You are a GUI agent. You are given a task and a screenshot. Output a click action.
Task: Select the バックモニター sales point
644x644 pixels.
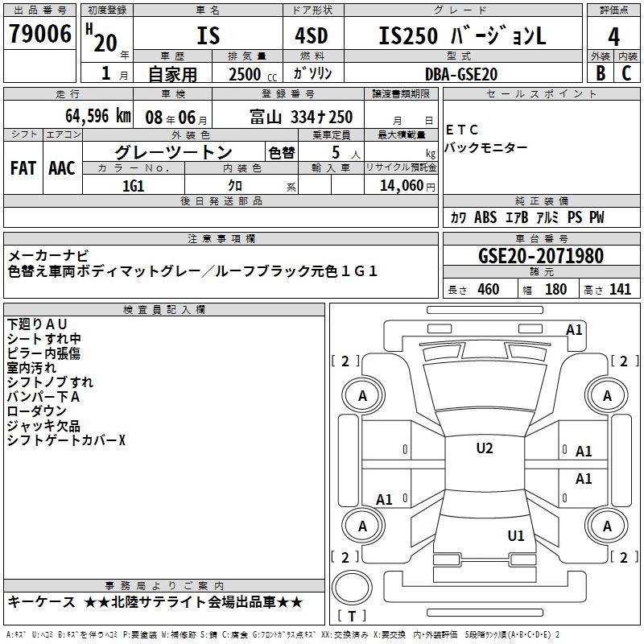click(x=486, y=147)
